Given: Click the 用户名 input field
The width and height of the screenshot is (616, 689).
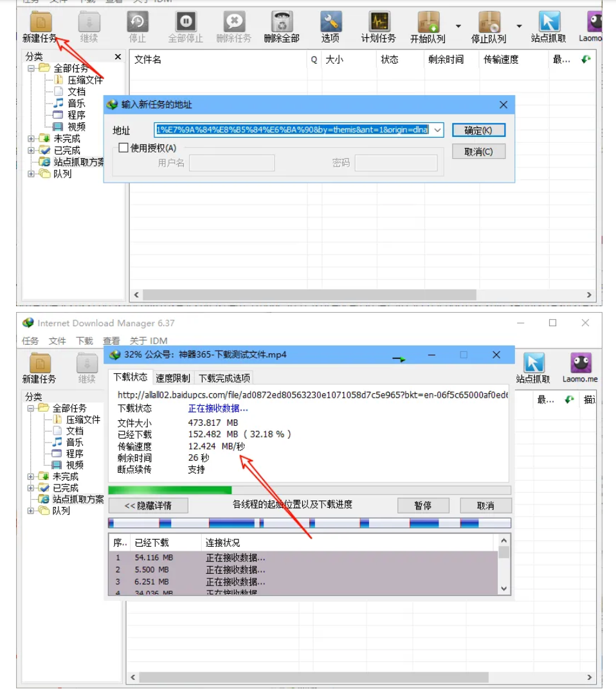Looking at the screenshot, I should (232, 163).
